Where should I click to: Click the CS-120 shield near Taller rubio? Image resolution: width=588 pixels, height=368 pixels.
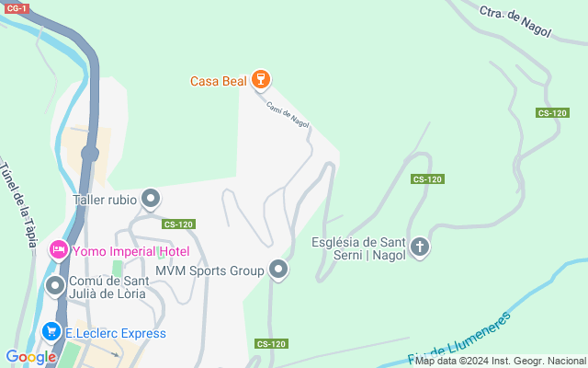(x=178, y=224)
